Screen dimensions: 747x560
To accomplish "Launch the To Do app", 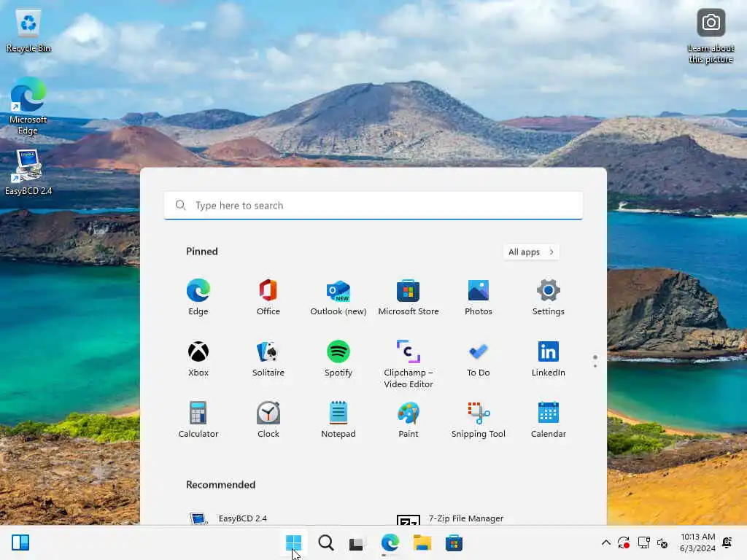I will (479, 359).
